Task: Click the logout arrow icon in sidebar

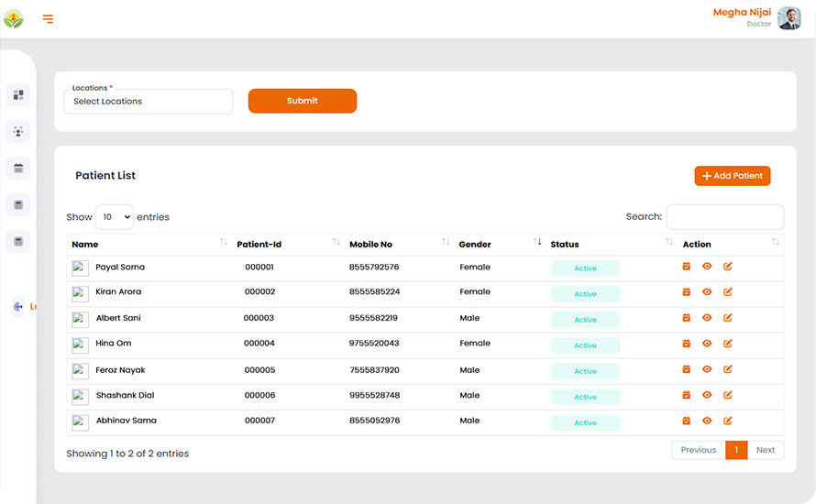Action: tap(18, 307)
